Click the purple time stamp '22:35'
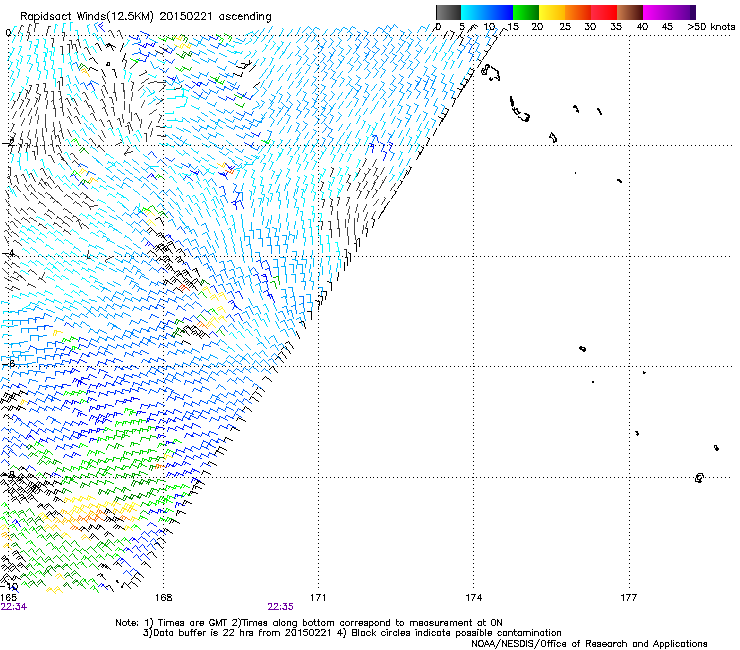The image size is (740, 650). [280, 607]
